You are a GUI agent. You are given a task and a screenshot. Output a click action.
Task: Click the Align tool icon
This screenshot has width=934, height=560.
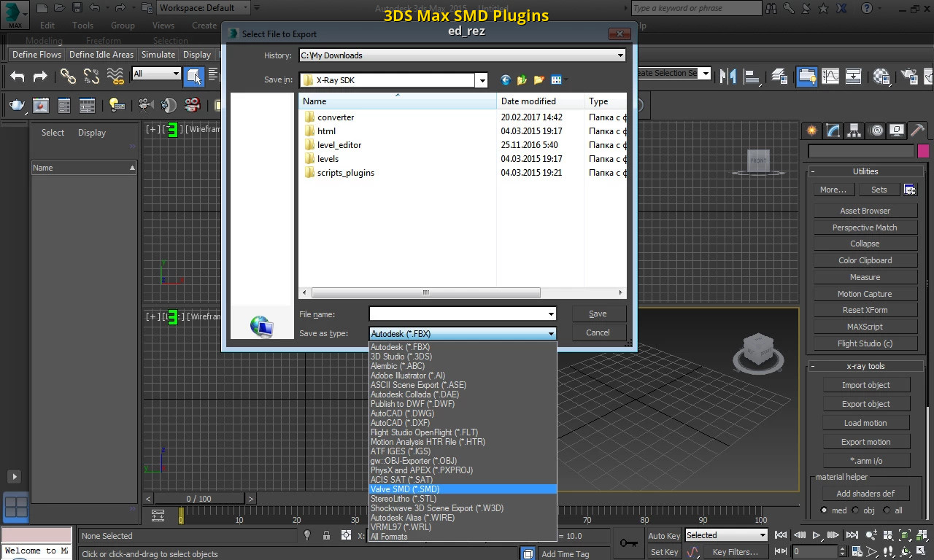(x=751, y=76)
